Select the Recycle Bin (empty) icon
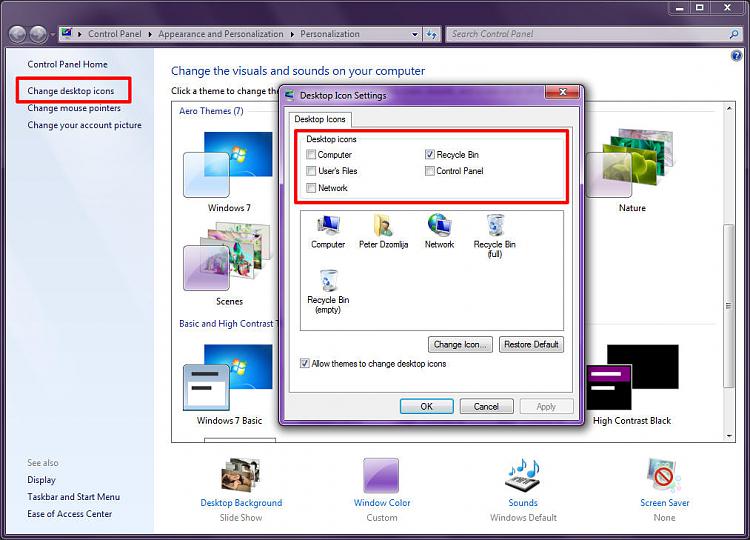This screenshot has height=540, width=750. [x=328, y=291]
